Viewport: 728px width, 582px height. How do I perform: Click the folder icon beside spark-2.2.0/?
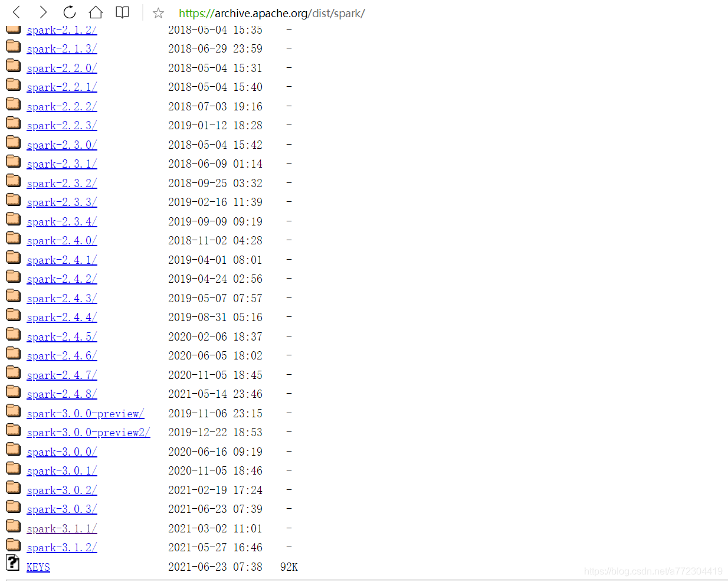[x=13, y=66]
